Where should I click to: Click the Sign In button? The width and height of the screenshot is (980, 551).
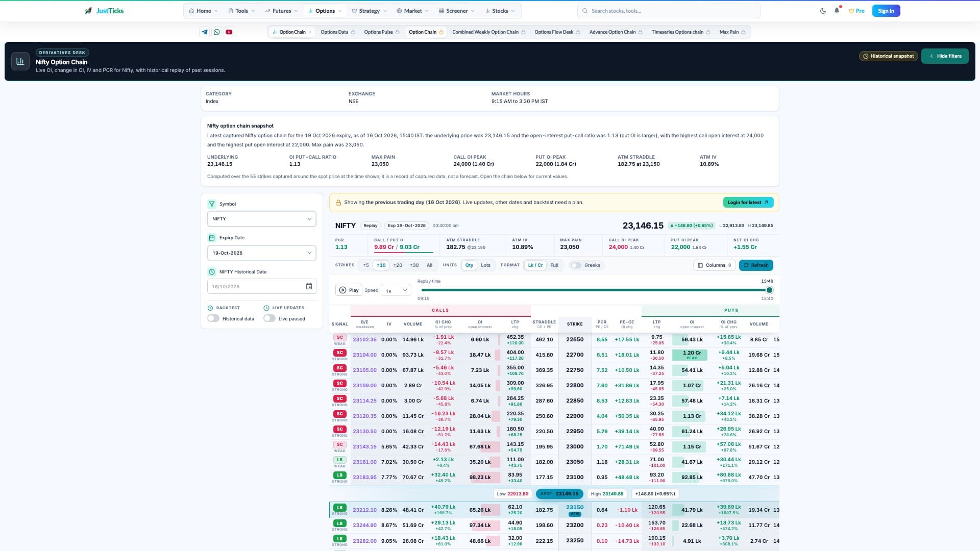(886, 11)
